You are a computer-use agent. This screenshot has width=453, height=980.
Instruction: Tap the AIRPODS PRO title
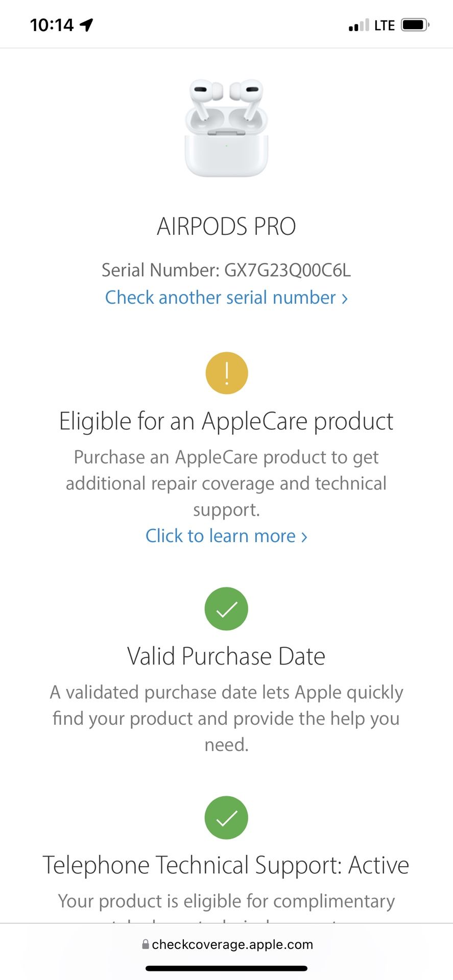point(226,227)
